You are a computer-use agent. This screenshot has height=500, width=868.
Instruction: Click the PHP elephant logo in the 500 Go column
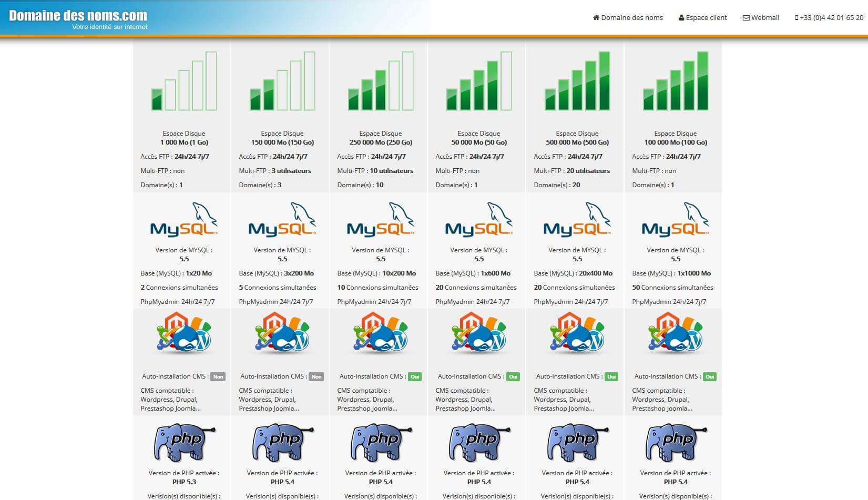[x=577, y=443]
